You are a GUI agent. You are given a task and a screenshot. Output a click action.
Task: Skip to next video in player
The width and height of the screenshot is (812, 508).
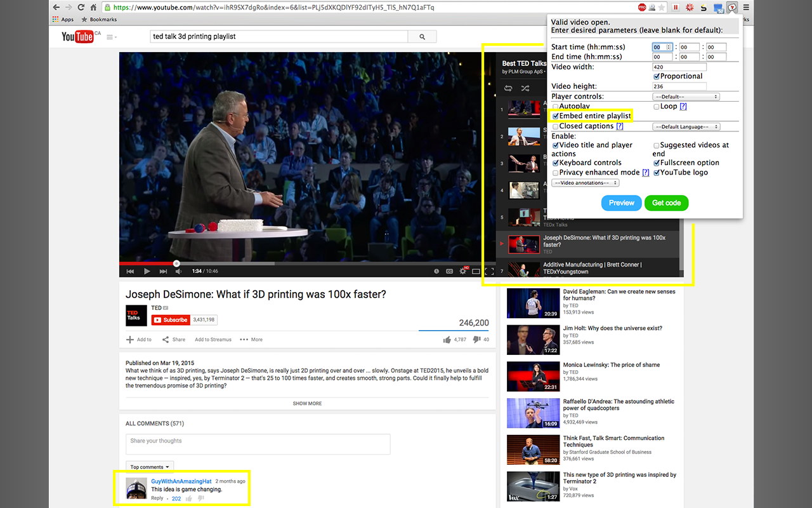163,271
